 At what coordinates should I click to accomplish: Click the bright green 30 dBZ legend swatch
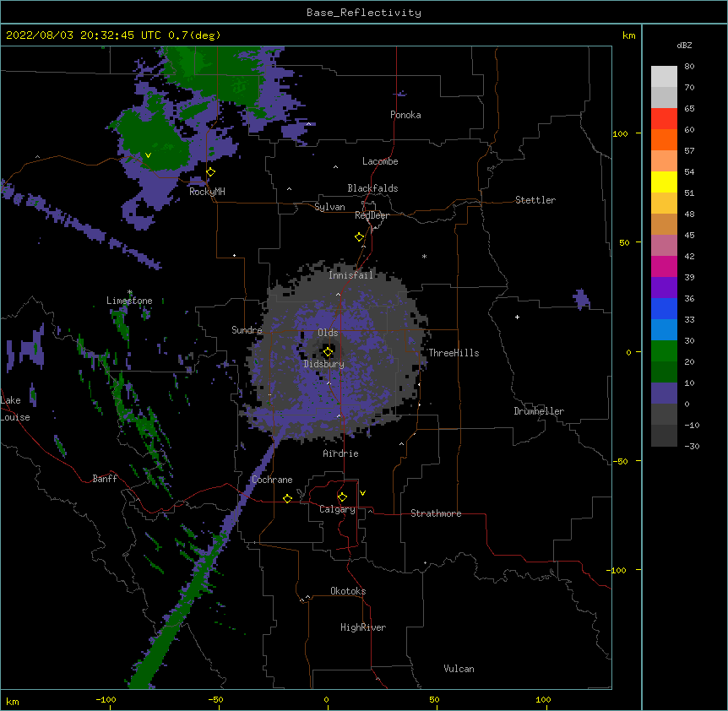pos(664,351)
